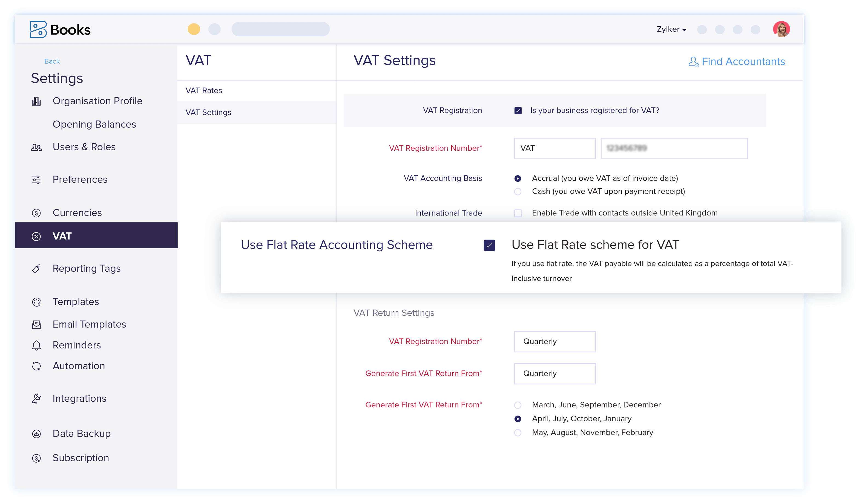Click the Find Accountants person icon
The height and width of the screenshot is (504, 862).
[x=694, y=62]
